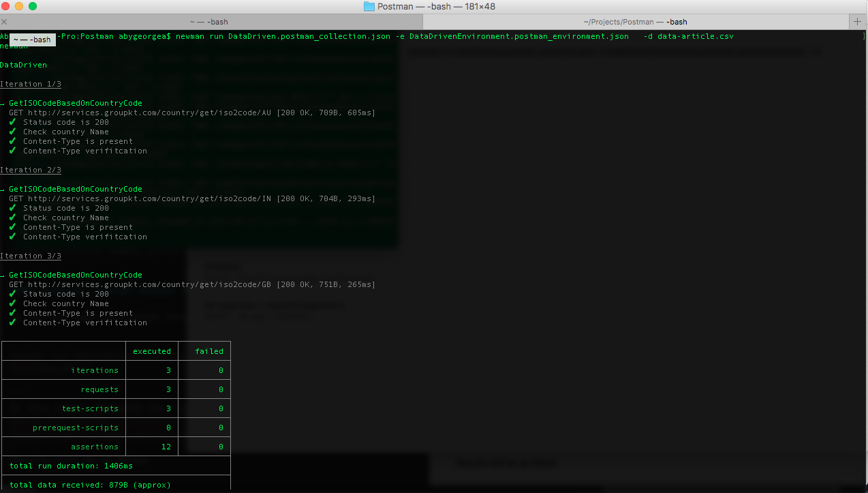Click the assertions executed count of 12
The image size is (868, 493).
[166, 447]
